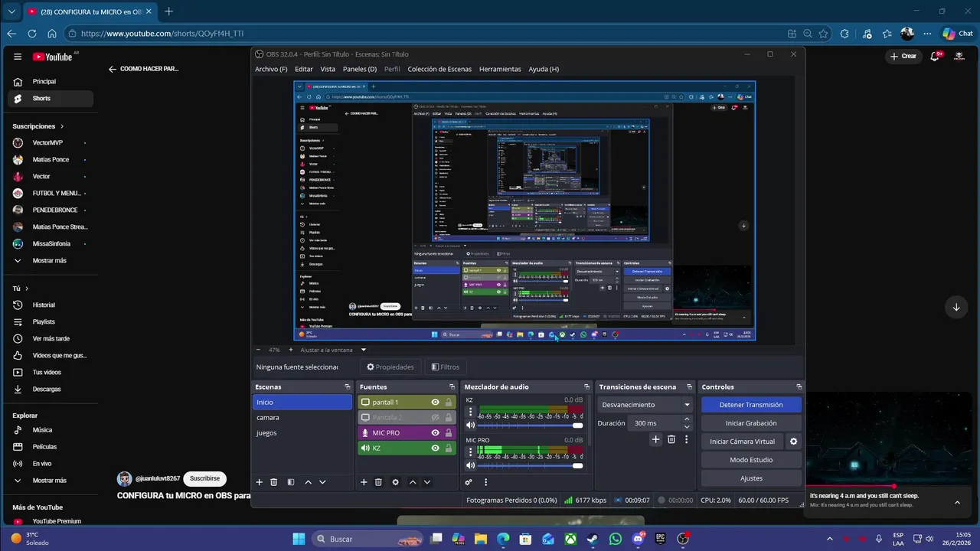Click Iniciar Cámara Virtual button
980x551 pixels.
coord(743,442)
